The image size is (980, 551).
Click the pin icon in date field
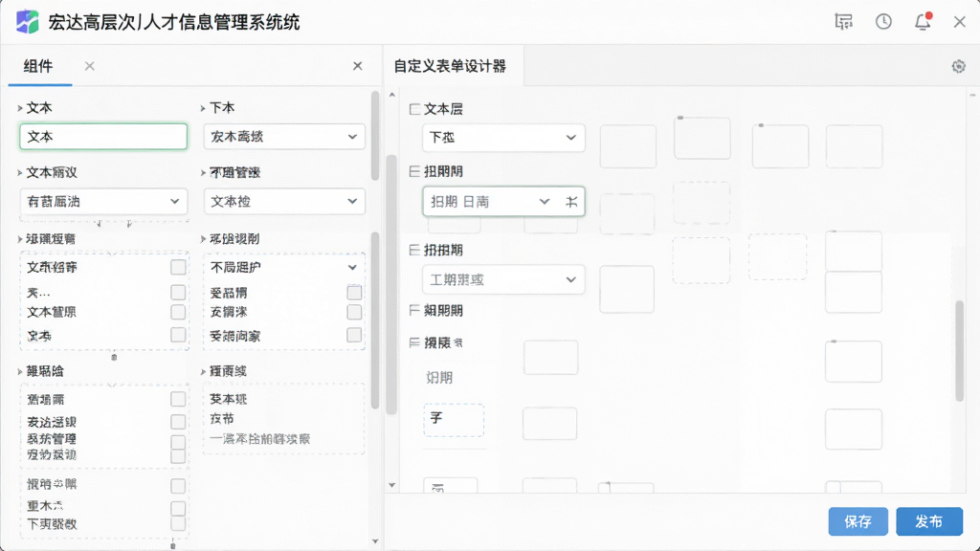point(571,202)
